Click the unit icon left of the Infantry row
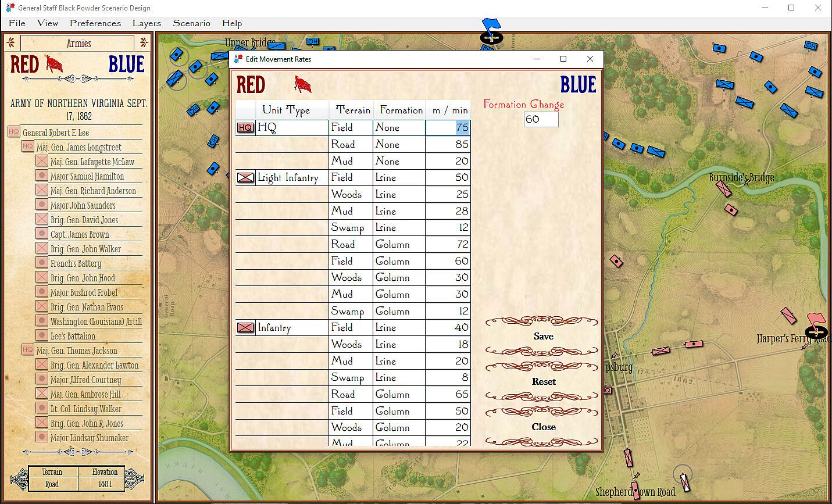 245,328
